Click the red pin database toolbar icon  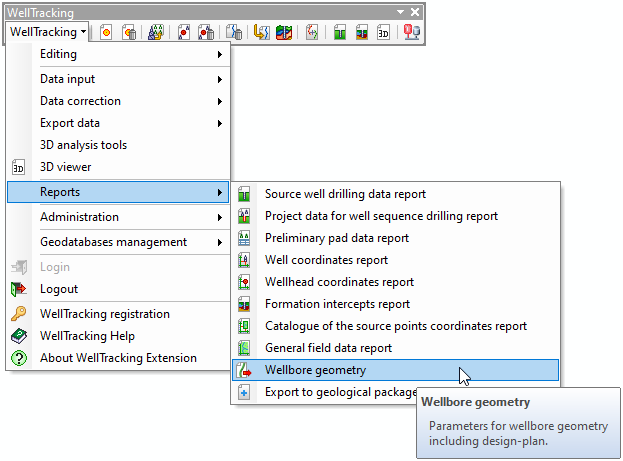pos(412,32)
